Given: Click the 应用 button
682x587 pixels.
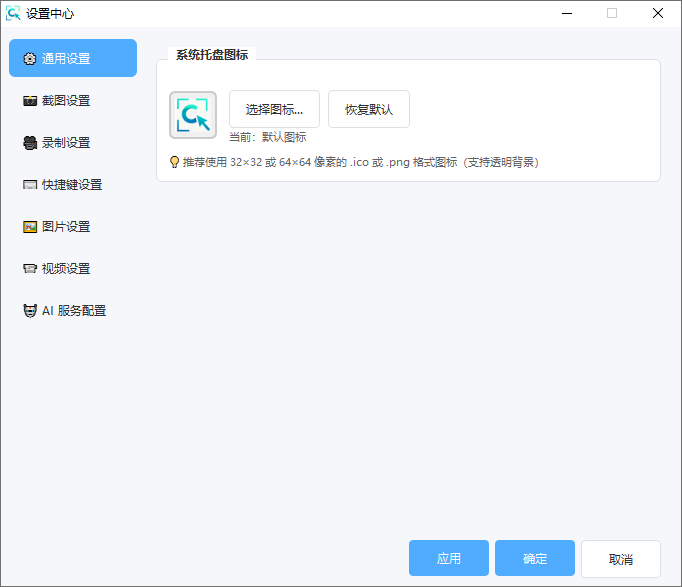Looking at the screenshot, I should click(448, 558).
